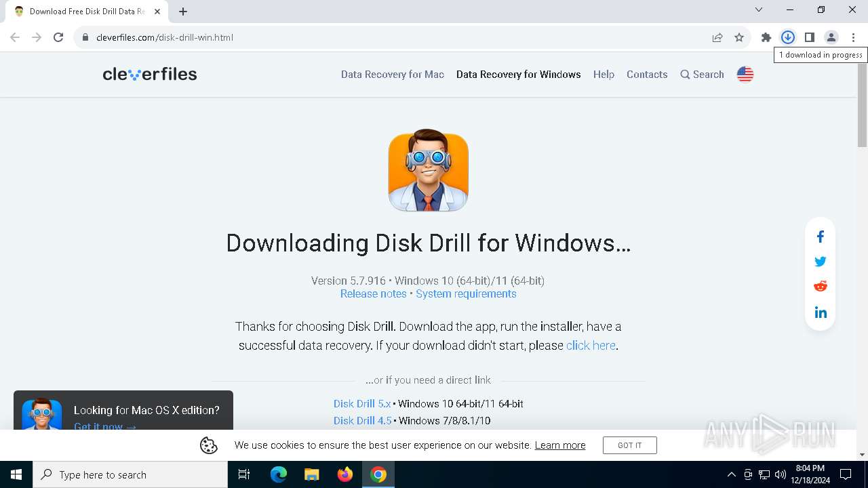Image resolution: width=868 pixels, height=488 pixels.
Task: Reload the page
Action: (58, 37)
